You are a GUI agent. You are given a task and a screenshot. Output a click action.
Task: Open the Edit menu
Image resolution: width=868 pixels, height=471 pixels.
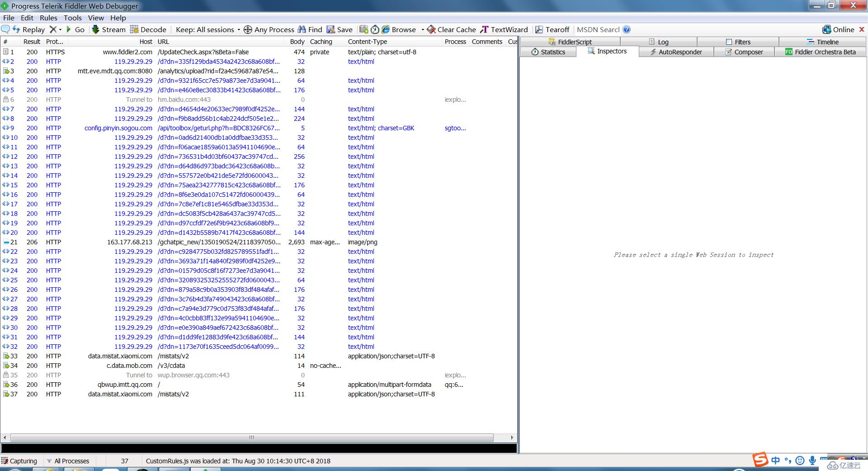(27, 18)
